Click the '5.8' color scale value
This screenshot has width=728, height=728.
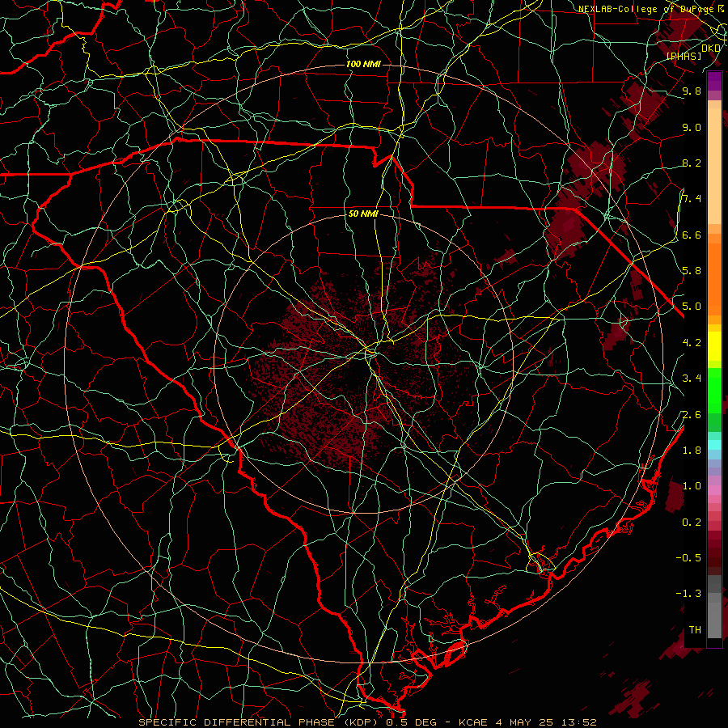[692, 271]
